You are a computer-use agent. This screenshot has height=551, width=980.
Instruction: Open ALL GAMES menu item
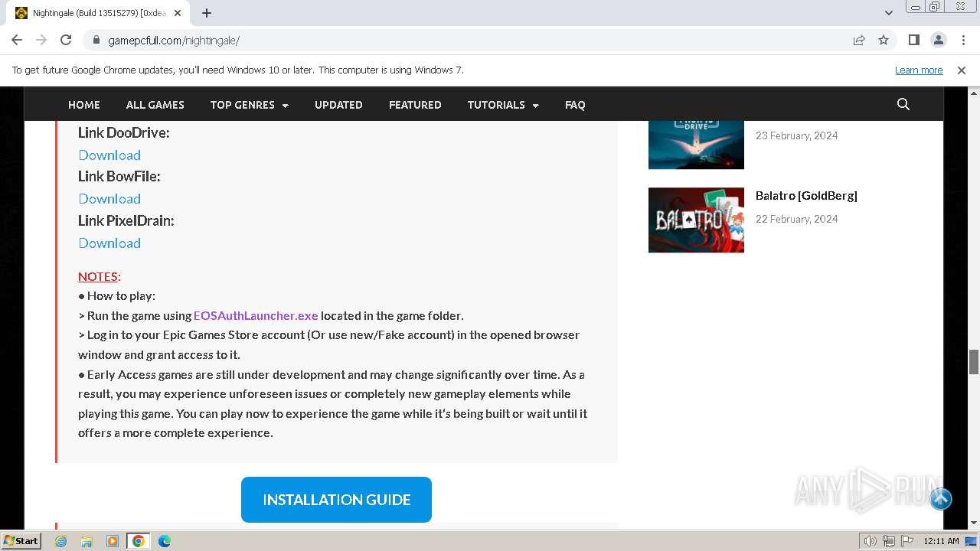155,105
